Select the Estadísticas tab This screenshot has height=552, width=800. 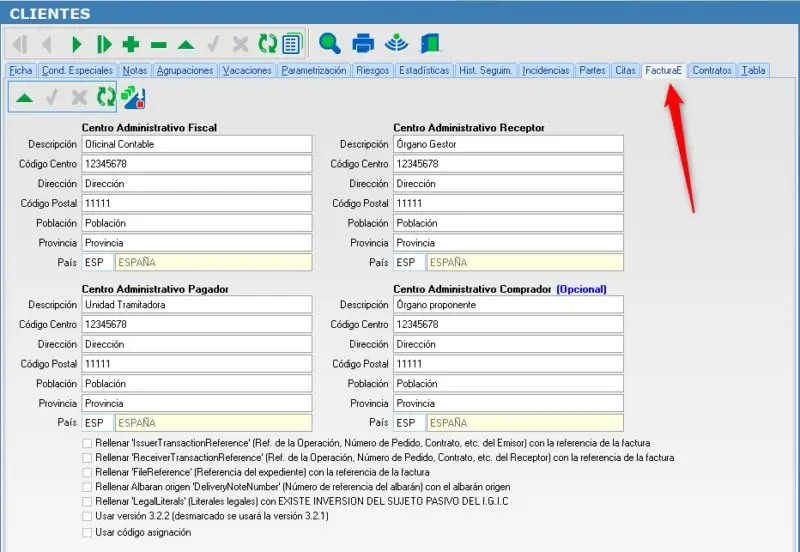click(423, 70)
